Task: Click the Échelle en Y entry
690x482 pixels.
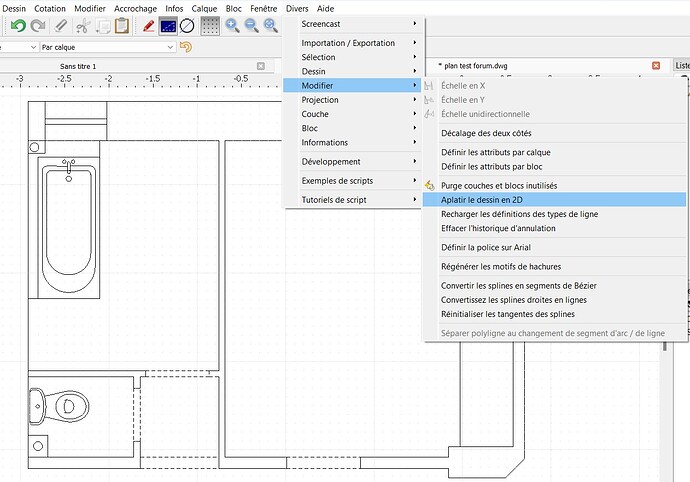Action: point(554,99)
